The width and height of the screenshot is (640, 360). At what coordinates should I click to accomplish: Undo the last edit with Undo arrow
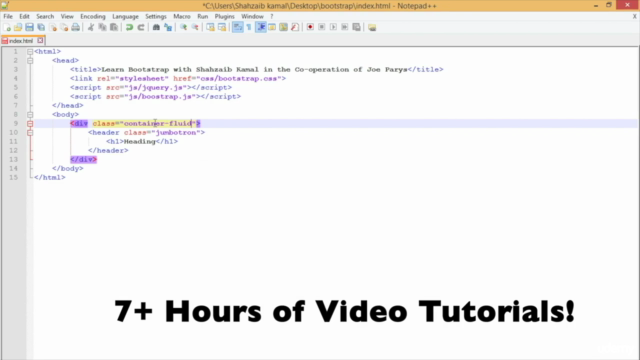click(129, 27)
